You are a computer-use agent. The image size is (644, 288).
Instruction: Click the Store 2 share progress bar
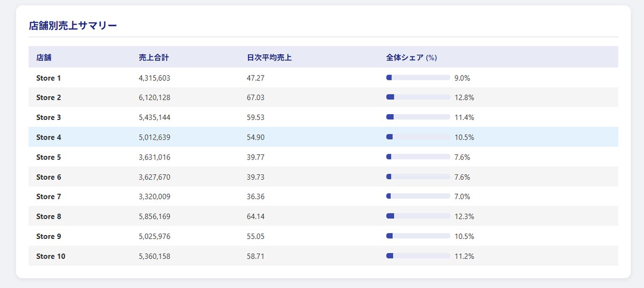tap(418, 97)
